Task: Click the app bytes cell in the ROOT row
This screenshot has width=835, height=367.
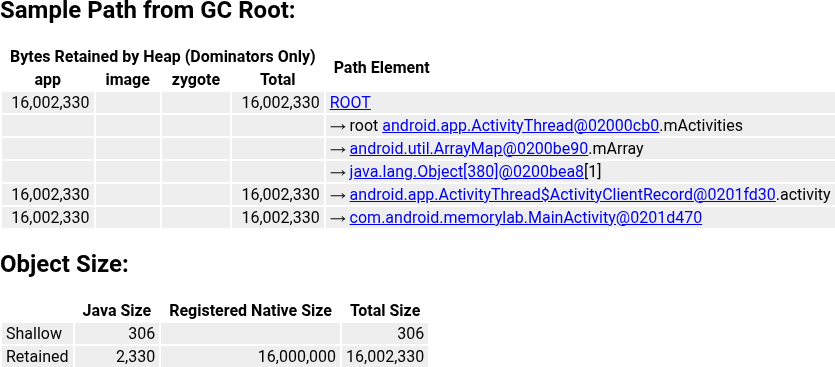Action: pyautogui.click(x=48, y=102)
